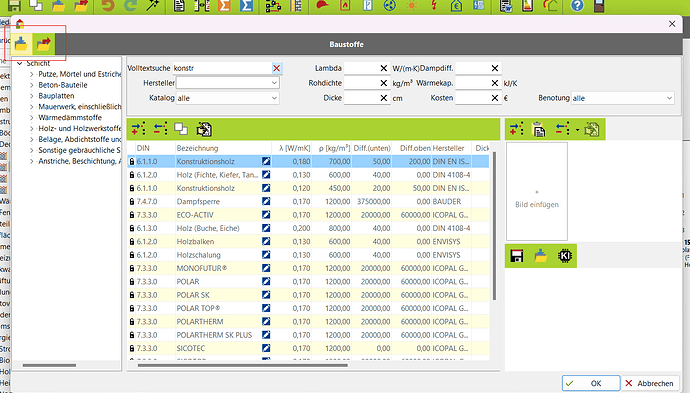The width and height of the screenshot is (690, 393).
Task: Sort by the DIN column header
Action: 154,148
